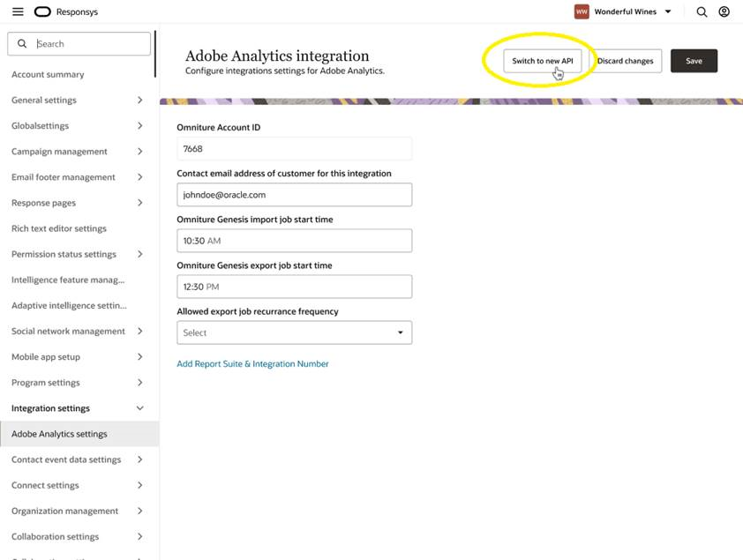The image size is (743, 560).
Task: Click Switch to new API button
Action: click(x=542, y=61)
